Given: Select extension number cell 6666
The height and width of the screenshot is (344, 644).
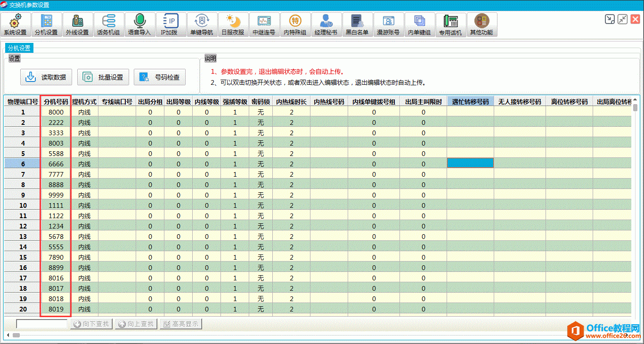Looking at the screenshot, I should 56,164.
